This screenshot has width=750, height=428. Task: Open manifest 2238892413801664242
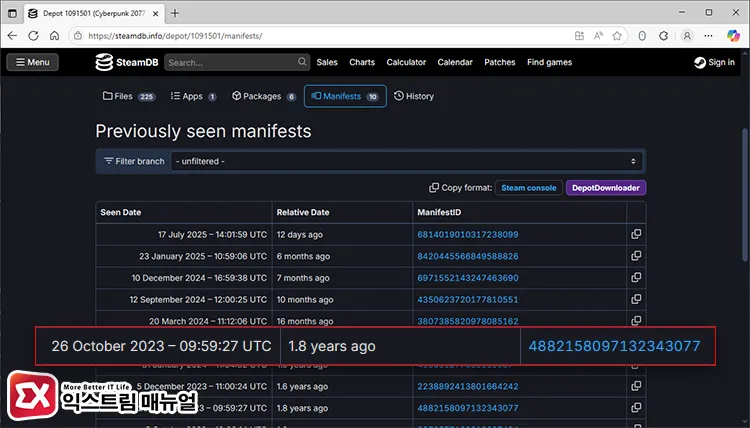tap(468, 386)
